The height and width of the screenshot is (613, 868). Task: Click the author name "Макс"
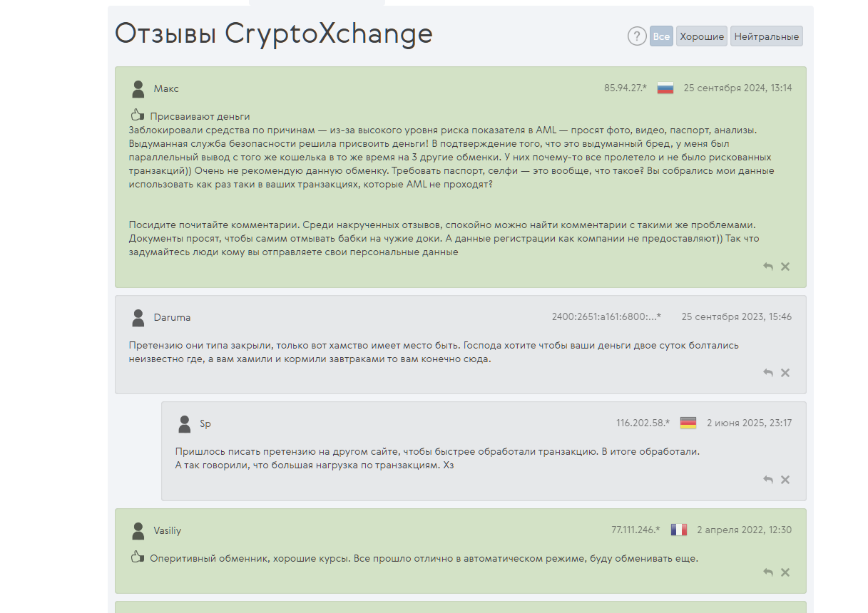(166, 89)
